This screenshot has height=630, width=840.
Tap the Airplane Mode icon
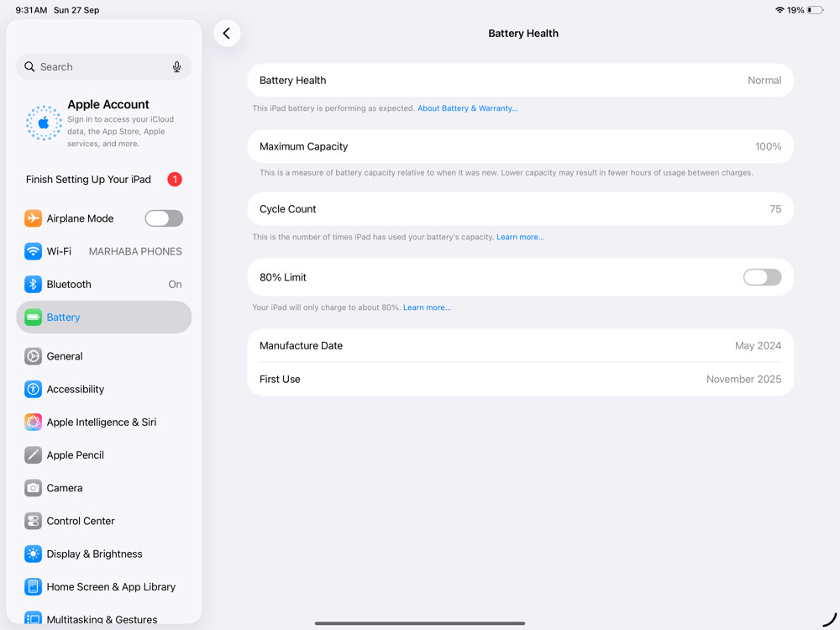tap(33, 218)
